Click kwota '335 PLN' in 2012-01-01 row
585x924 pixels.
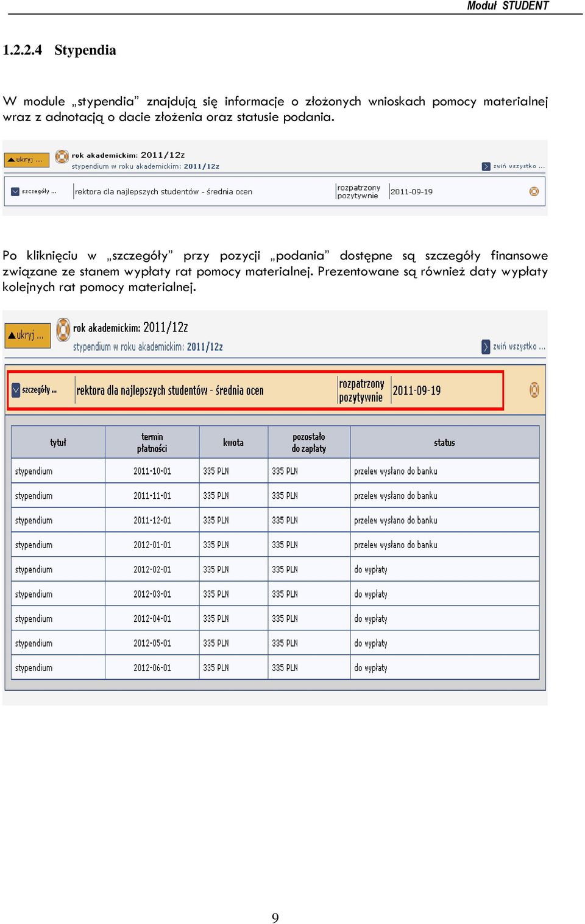[216, 545]
